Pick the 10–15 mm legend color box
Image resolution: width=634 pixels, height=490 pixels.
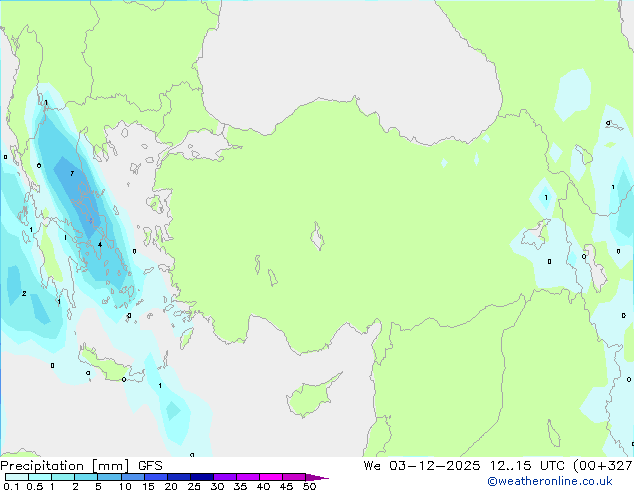(x=133, y=477)
